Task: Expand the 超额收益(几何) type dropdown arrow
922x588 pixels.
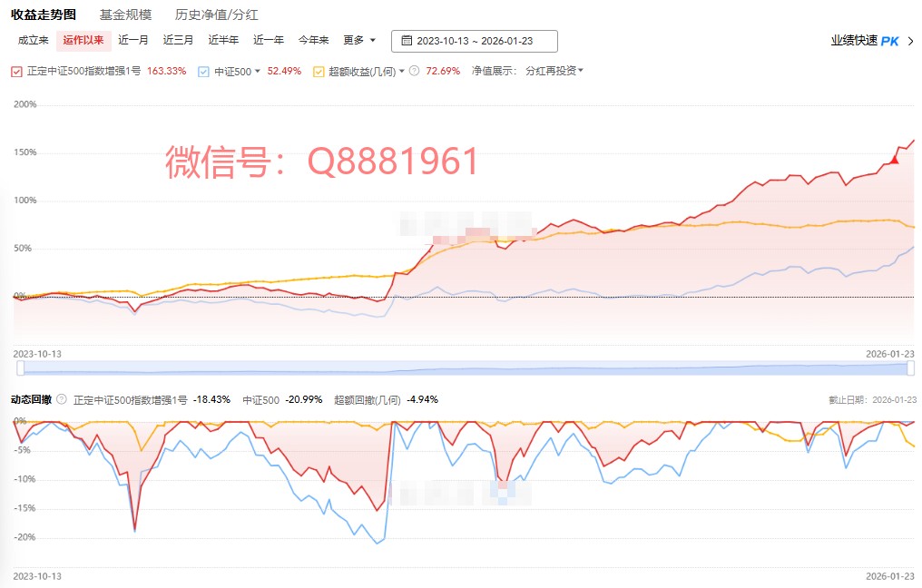Action: coord(402,71)
